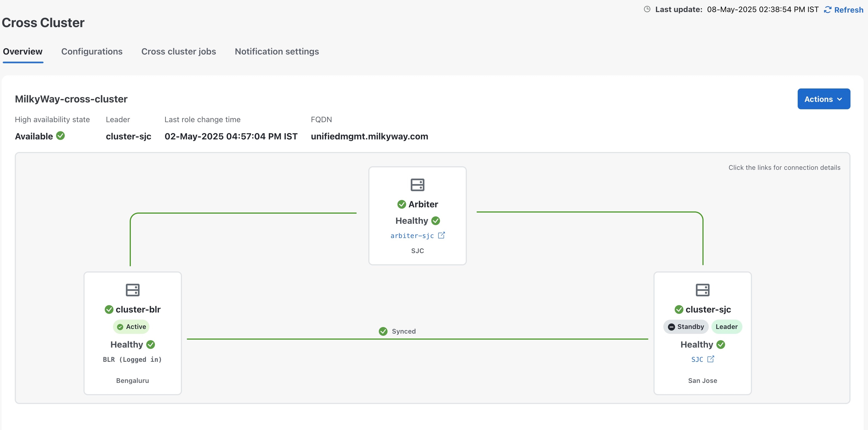Viewport: 868px width, 430px height.
Task: Click the Healthy check icon in cluster-sjc card
Action: pos(721,344)
